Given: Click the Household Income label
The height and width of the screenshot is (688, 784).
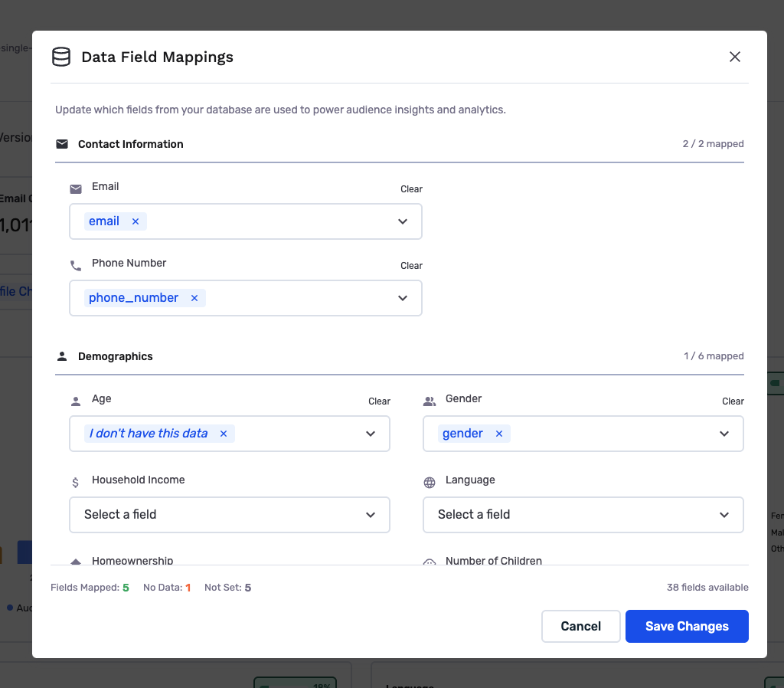Looking at the screenshot, I should (138, 480).
